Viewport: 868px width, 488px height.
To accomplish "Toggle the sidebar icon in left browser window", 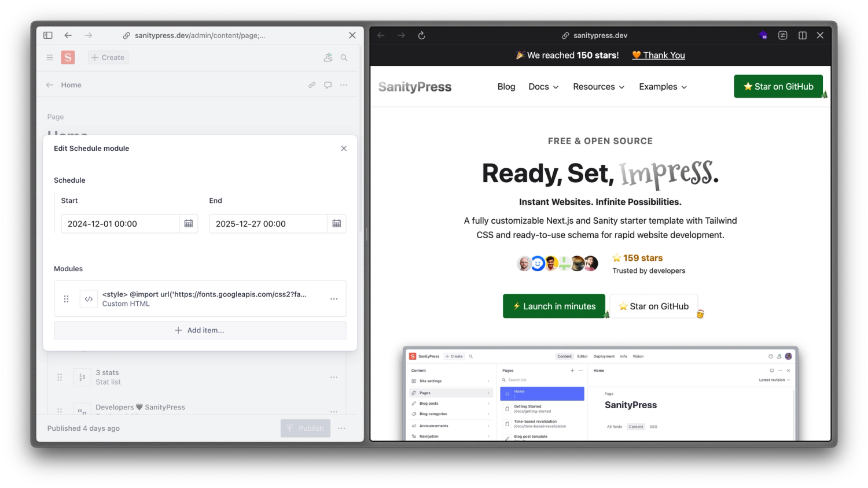I will point(48,35).
